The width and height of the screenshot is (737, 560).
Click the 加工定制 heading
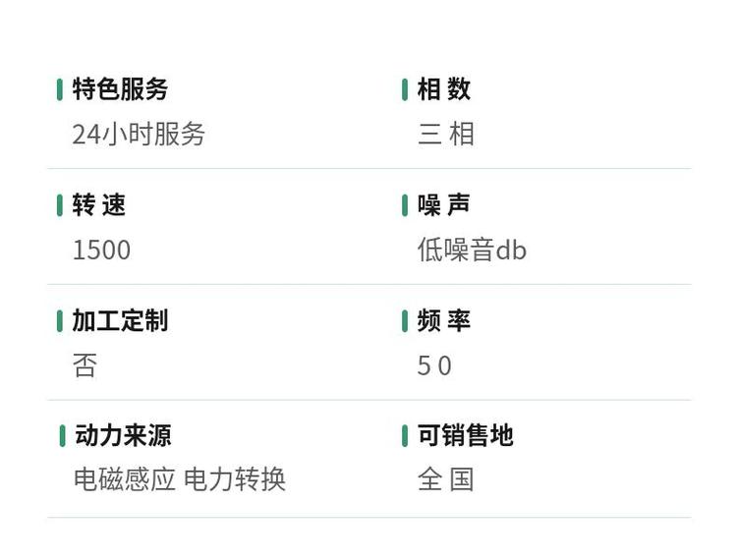(x=120, y=321)
